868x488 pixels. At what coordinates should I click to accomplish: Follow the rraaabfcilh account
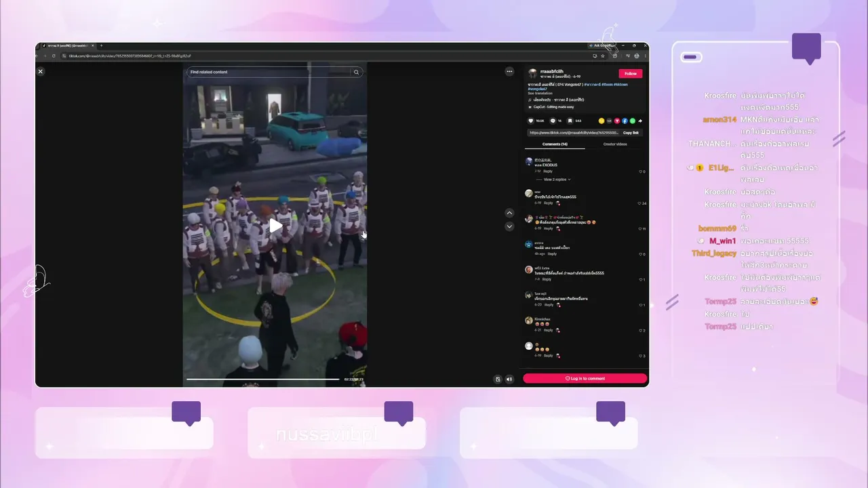coord(631,73)
